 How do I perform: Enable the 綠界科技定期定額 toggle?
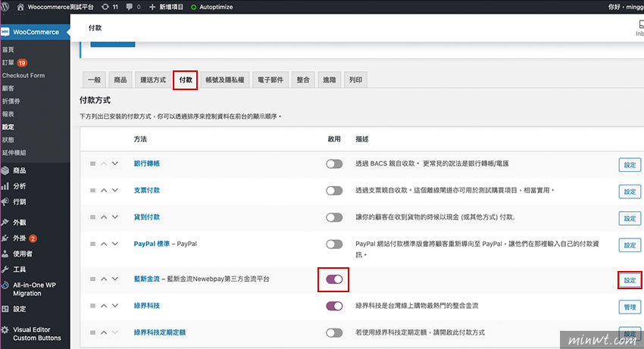[334, 332]
